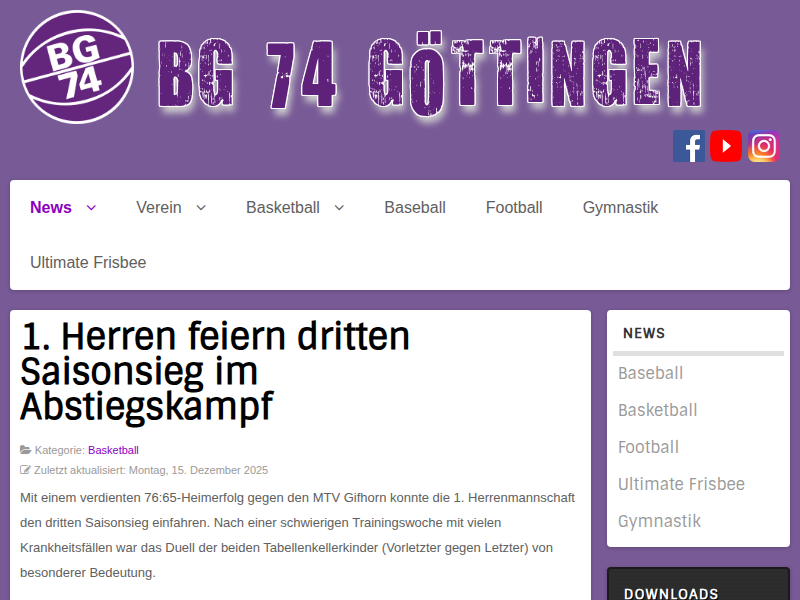Open the article headline about 1. Herren
The width and height of the screenshot is (800, 600).
pyautogui.click(x=215, y=371)
